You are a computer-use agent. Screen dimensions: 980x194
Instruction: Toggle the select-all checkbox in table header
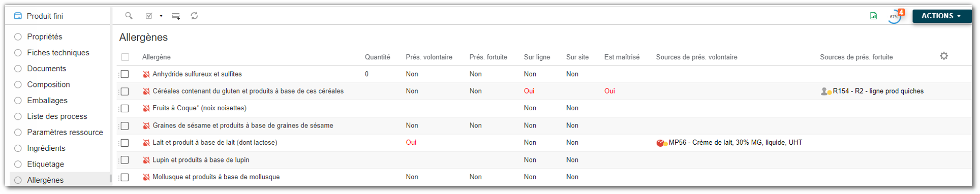coord(125,57)
